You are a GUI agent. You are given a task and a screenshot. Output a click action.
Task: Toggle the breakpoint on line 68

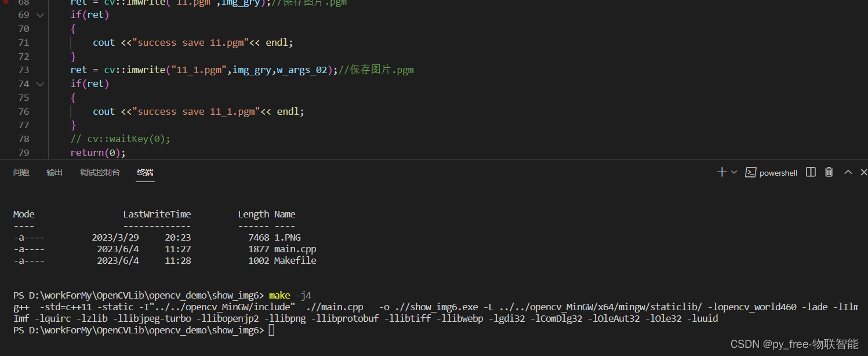(6, 3)
